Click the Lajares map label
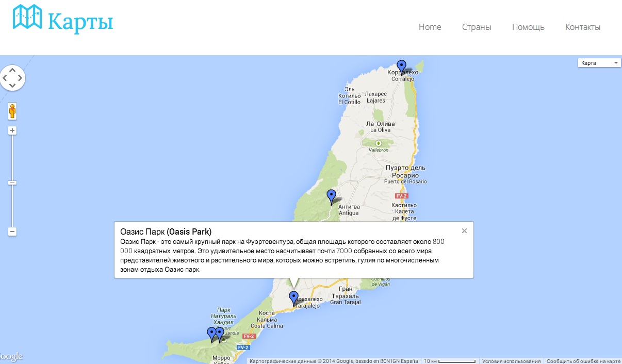This screenshot has width=622, height=364. 376,101
